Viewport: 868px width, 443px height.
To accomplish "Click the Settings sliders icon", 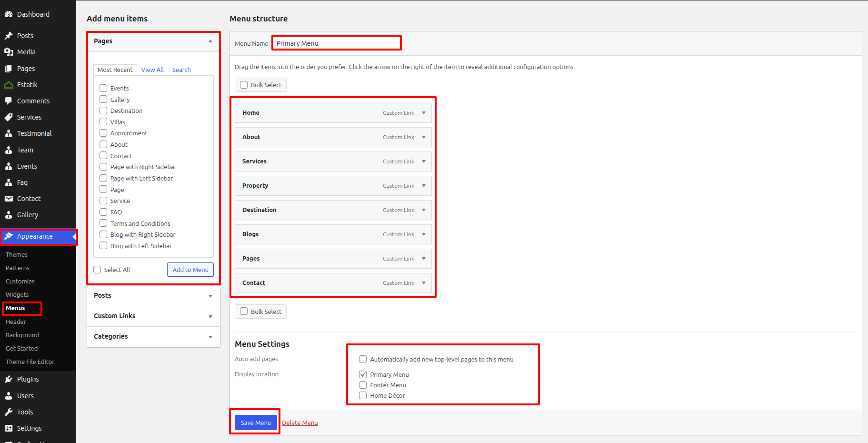I will point(9,428).
